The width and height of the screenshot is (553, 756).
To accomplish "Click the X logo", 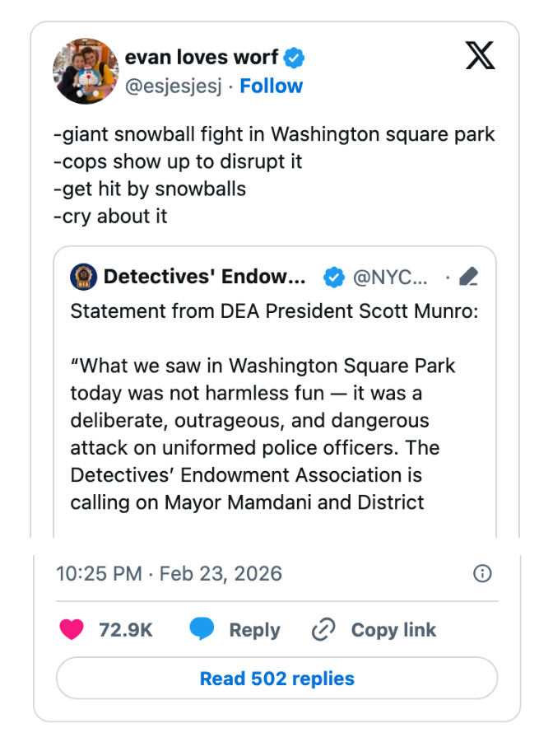I will point(481,56).
